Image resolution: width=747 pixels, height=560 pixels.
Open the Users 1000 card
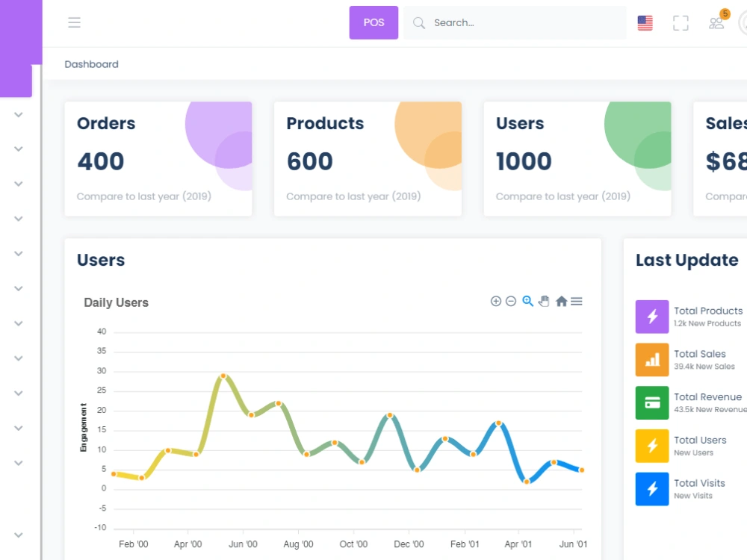[577, 158]
